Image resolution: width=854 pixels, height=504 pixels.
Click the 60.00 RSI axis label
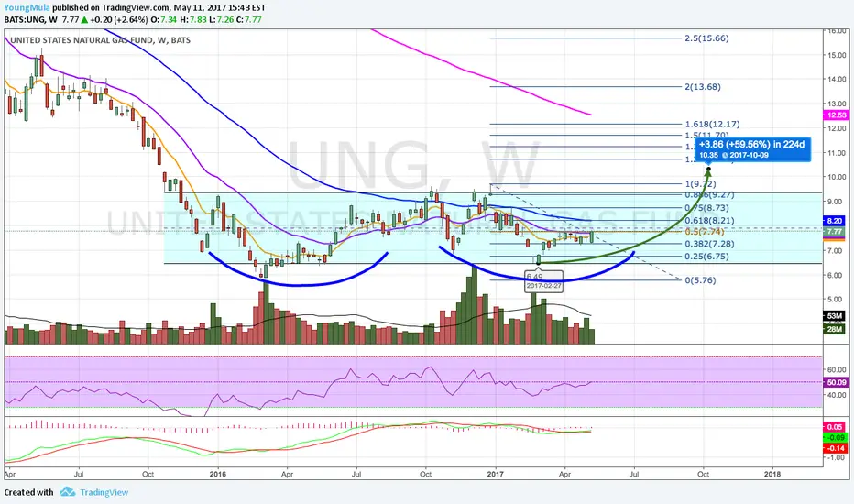pyautogui.click(x=837, y=370)
